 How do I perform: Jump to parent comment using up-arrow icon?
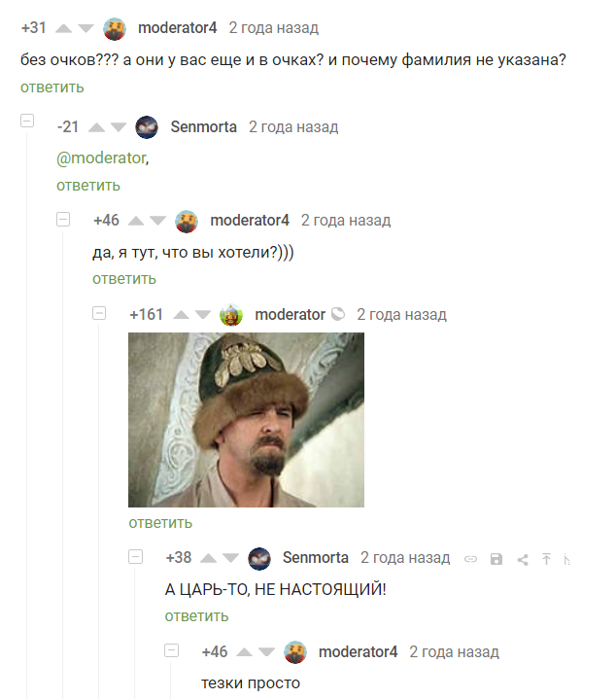546,559
